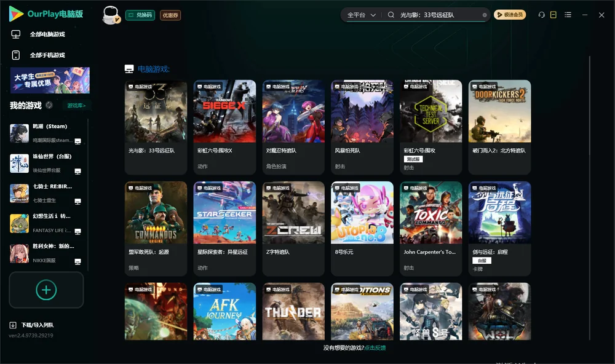Image resolution: width=615 pixels, height=364 pixels.
Task: Clear the search text with the round x
Action: (485, 15)
